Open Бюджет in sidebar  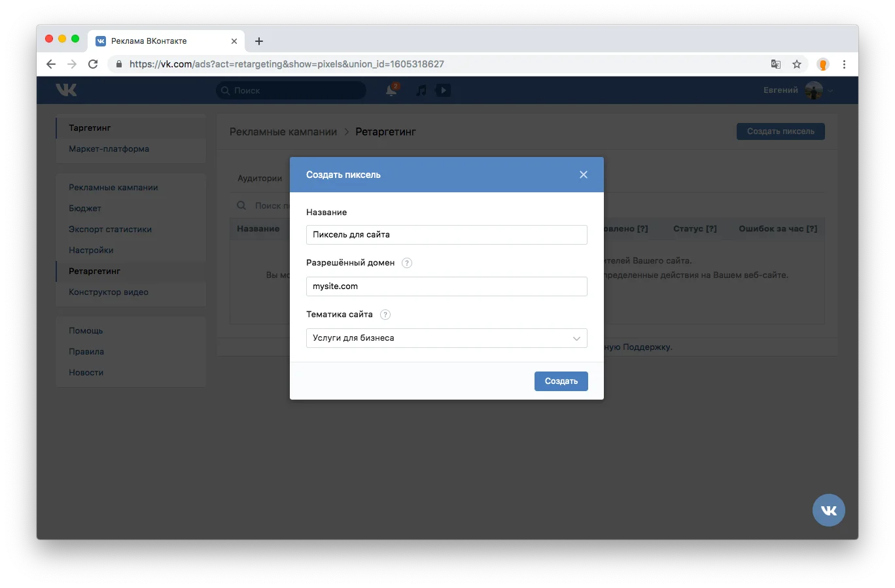pos(131,209)
